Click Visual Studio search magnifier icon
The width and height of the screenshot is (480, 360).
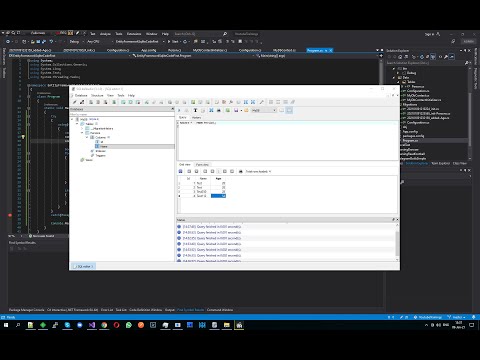click(225, 34)
